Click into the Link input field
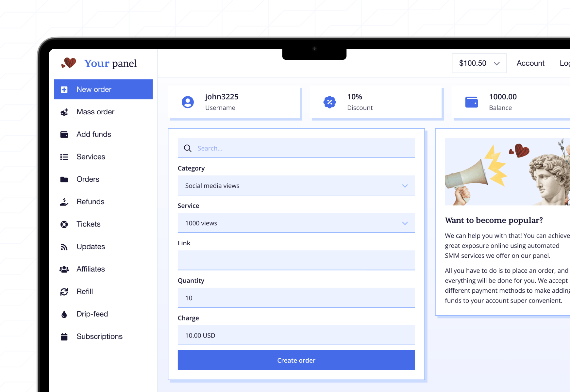 coord(296,260)
